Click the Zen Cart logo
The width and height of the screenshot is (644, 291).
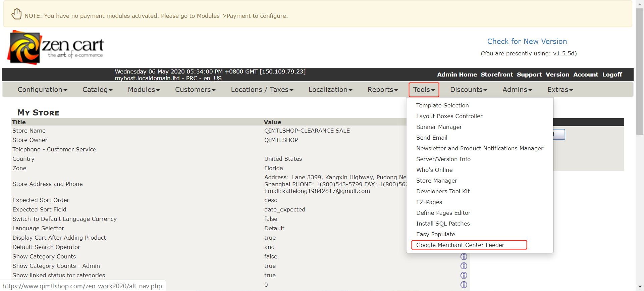56,47
